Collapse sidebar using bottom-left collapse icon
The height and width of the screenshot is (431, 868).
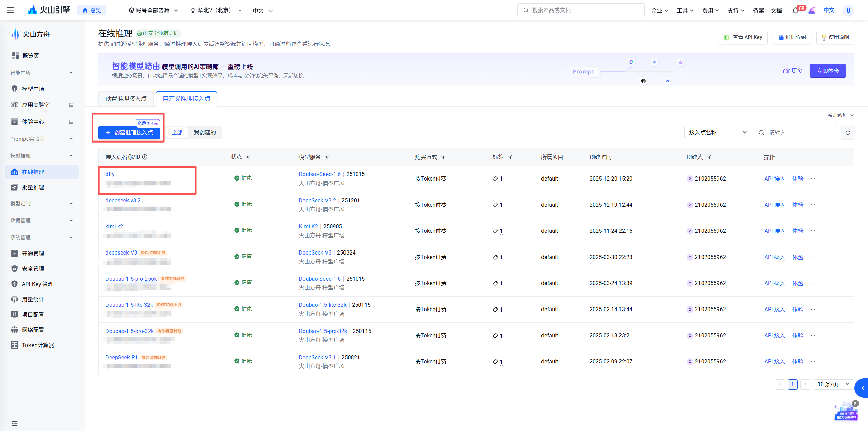pyautogui.click(x=14, y=423)
